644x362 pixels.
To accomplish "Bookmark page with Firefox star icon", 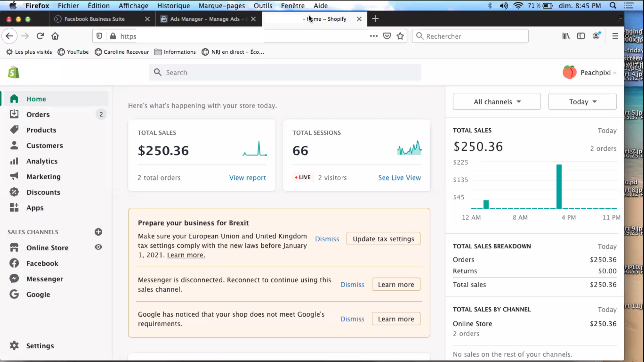I will (400, 36).
